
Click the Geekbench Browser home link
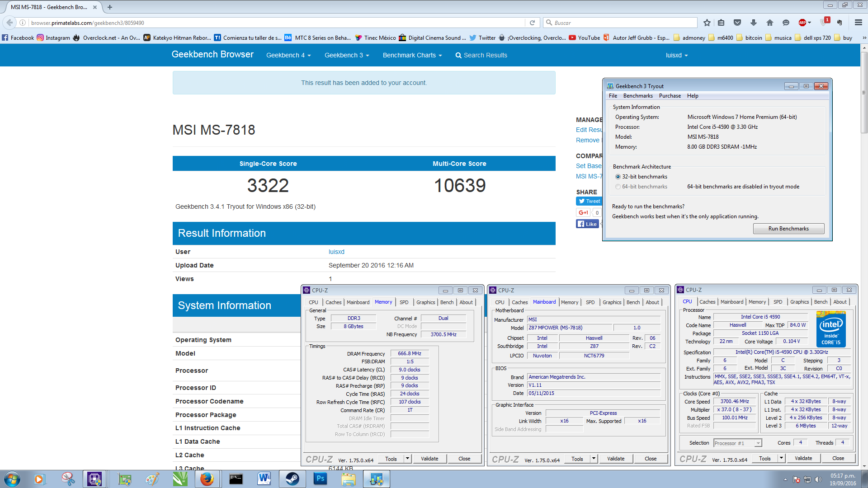(212, 55)
